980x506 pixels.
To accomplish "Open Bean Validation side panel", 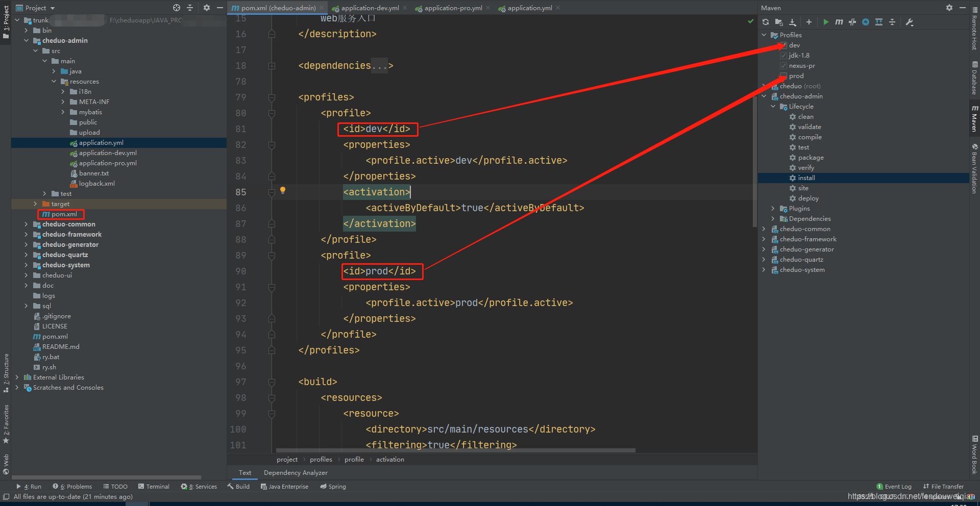I will pos(974,168).
